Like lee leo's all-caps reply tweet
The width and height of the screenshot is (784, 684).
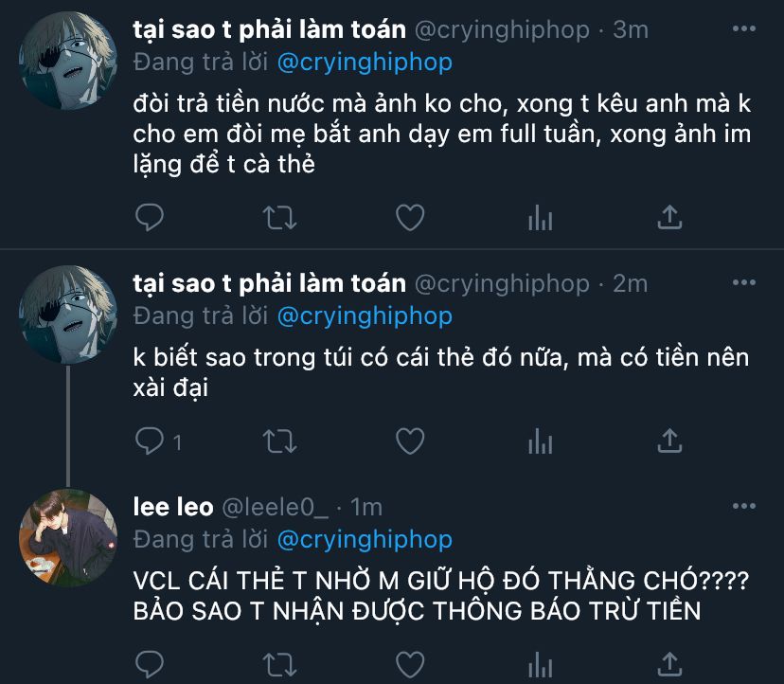409,663
